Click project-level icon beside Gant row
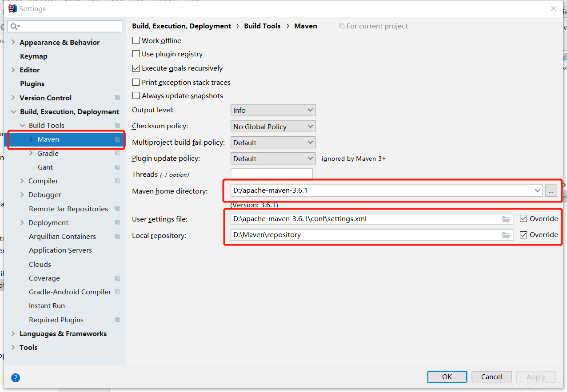This screenshot has height=392, width=567. pyautogui.click(x=118, y=167)
